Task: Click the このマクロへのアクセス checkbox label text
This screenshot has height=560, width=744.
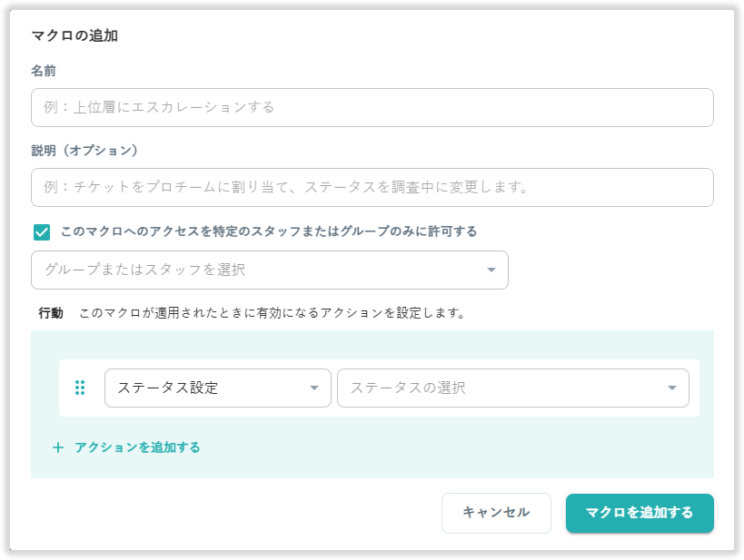Action: pyautogui.click(x=269, y=231)
